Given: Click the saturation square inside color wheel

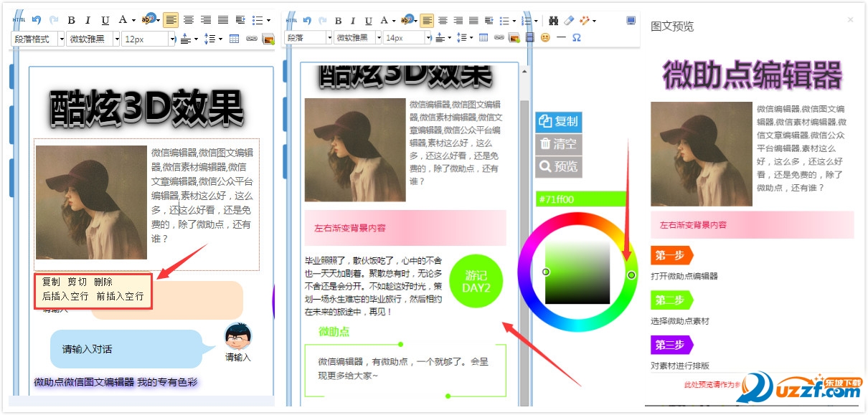Looking at the screenshot, I should [x=577, y=272].
